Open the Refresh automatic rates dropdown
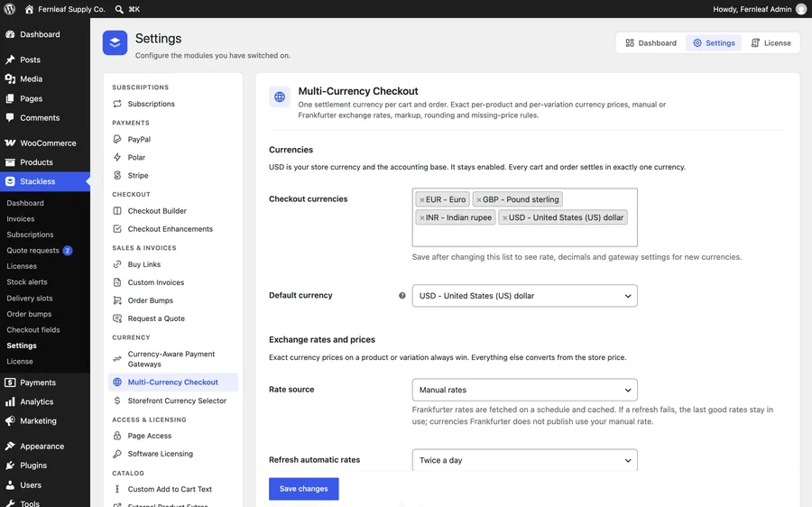Image resolution: width=812 pixels, height=507 pixels. [x=524, y=460]
